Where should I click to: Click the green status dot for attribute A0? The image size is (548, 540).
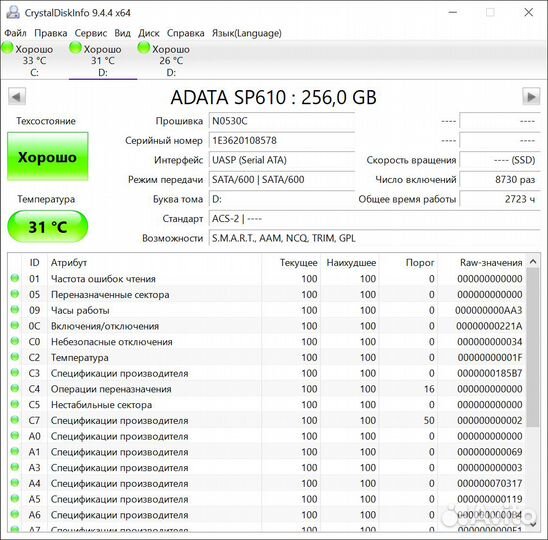pos(15,435)
